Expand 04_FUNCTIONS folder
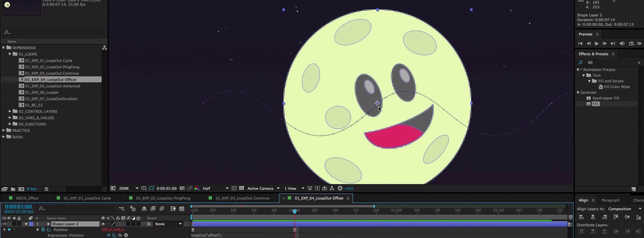The width and height of the screenshot is (644, 238). click(x=10, y=124)
